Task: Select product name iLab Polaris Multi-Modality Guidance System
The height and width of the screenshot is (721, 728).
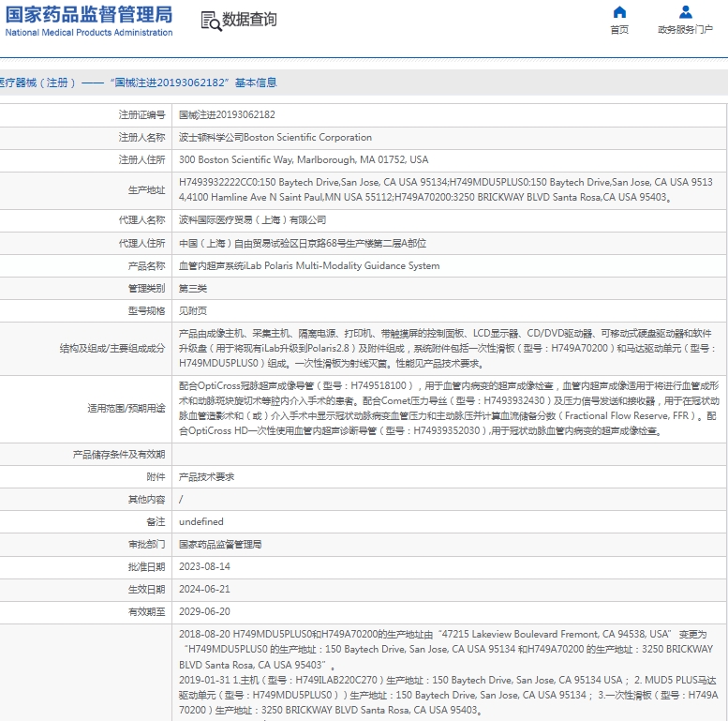Action: click(309, 265)
